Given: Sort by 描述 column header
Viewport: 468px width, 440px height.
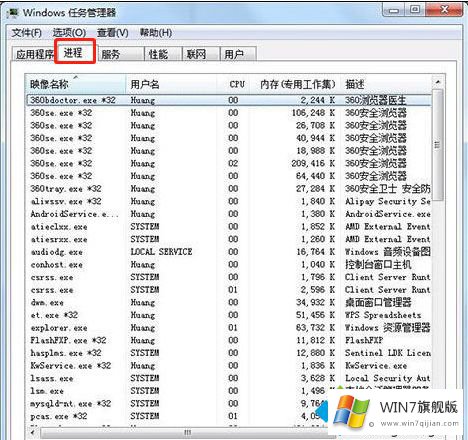Looking at the screenshot, I should [386, 84].
